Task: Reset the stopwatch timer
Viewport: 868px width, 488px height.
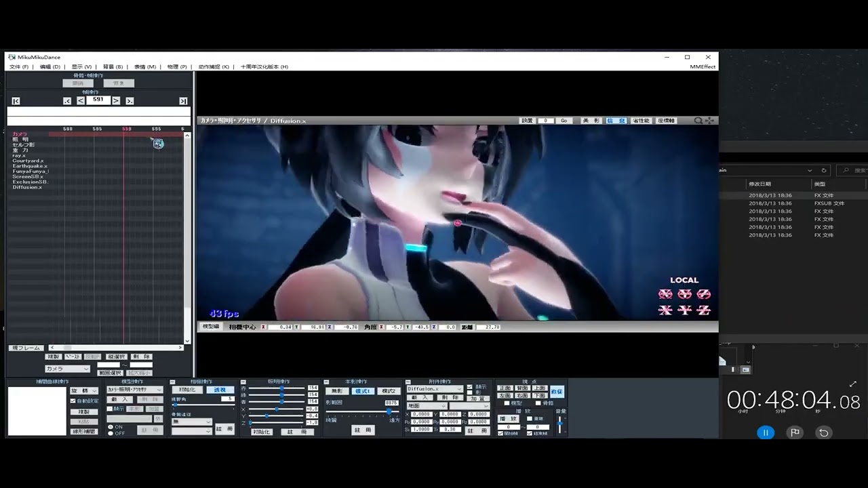Action: point(824,432)
